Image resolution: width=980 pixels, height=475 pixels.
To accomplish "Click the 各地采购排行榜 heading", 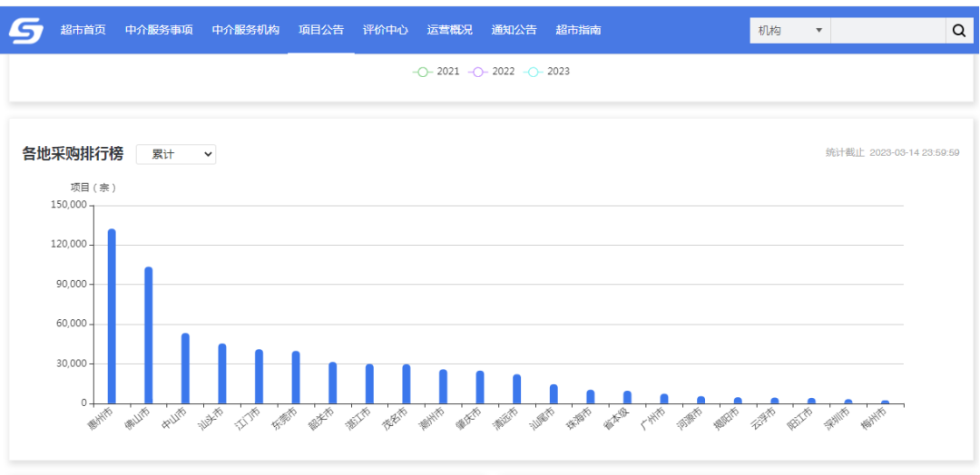I will 73,153.
